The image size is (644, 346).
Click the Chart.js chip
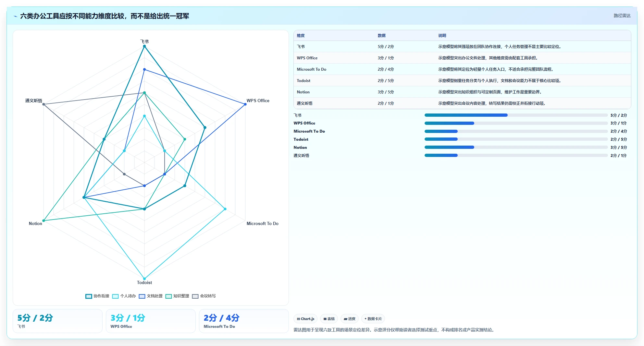[x=305, y=319]
